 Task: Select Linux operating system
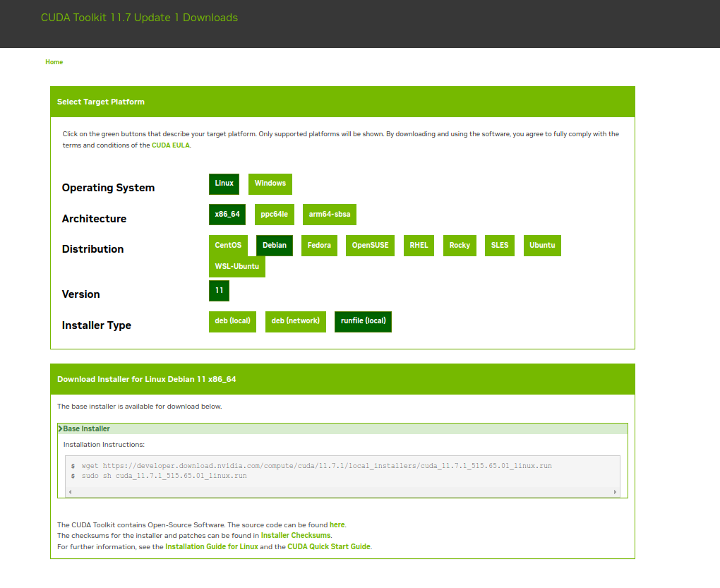click(224, 184)
